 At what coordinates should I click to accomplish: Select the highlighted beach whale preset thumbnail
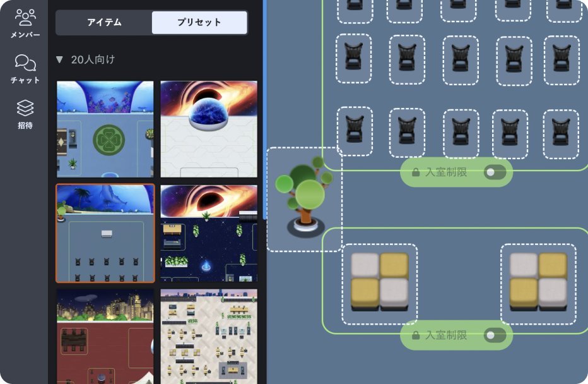105,233
